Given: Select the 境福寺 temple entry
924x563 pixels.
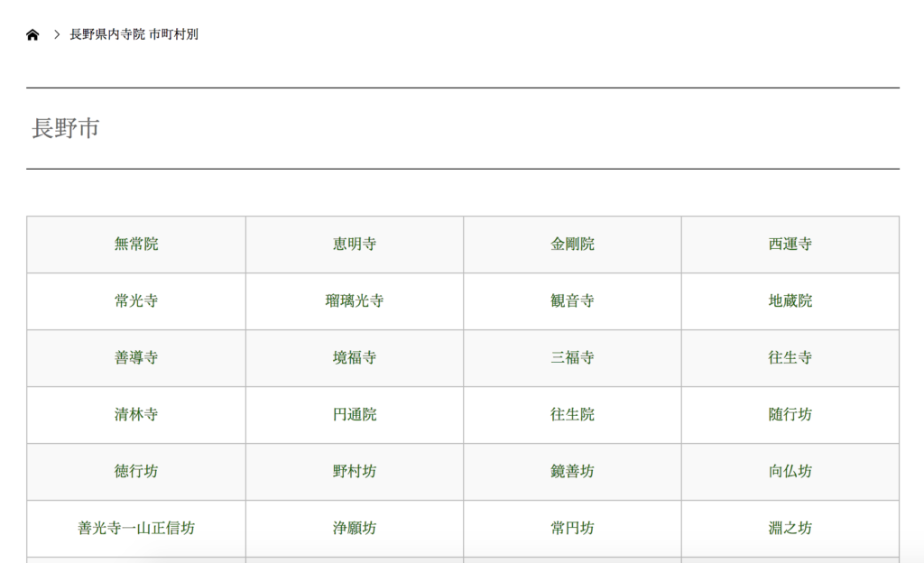Looking at the screenshot, I should point(355,358).
